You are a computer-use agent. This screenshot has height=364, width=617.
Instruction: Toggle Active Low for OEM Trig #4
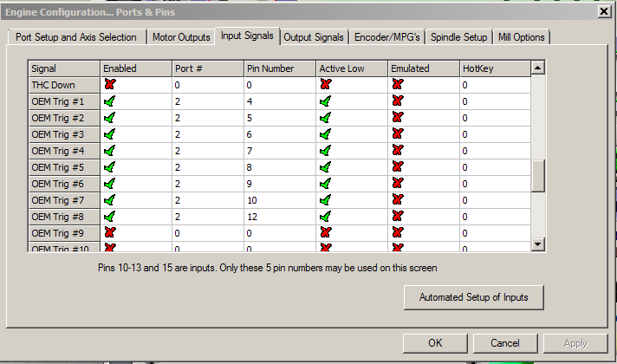click(x=326, y=151)
